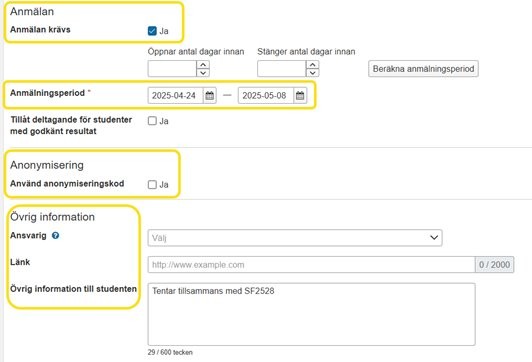Screen dimensions: 532x362
Task: Click the Länk label
Action: (x=20, y=262)
